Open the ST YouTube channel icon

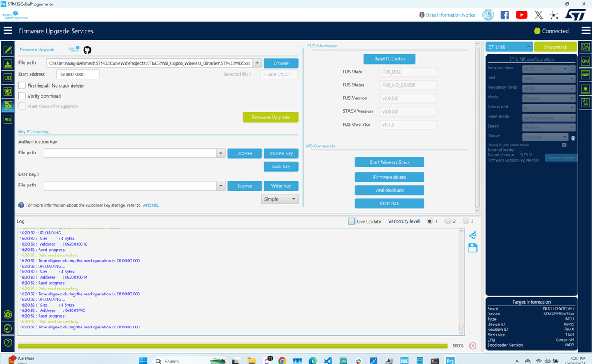point(521,15)
